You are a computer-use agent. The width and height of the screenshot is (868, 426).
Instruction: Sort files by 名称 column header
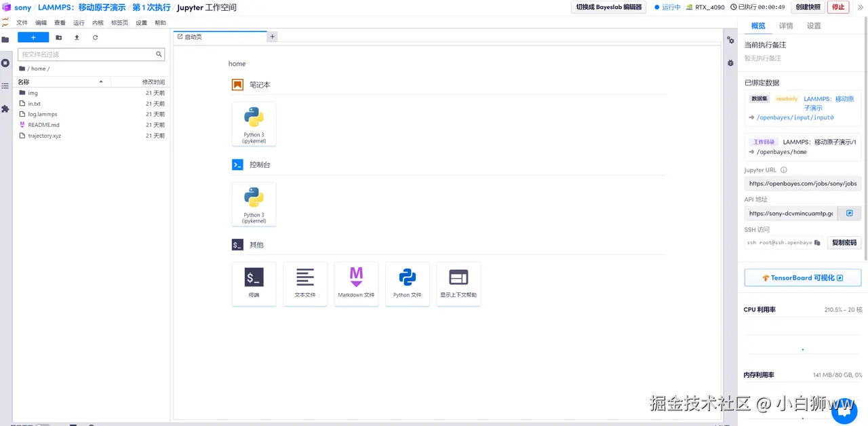pos(61,81)
